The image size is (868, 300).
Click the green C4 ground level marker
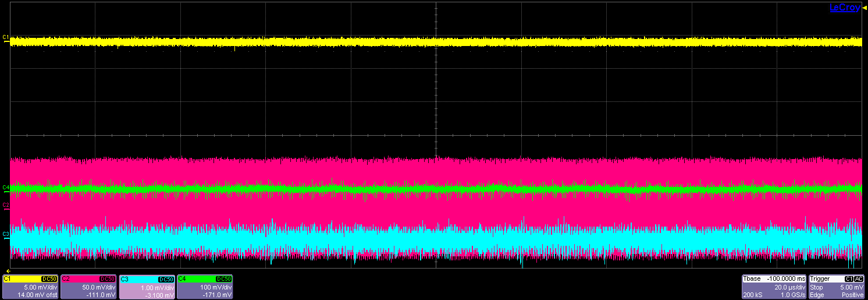(6, 188)
